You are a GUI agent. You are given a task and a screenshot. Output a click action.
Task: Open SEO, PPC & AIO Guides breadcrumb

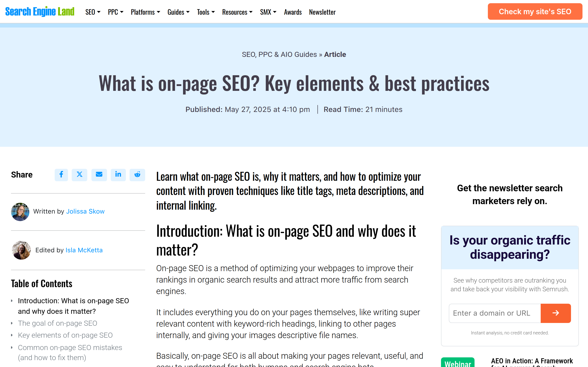[279, 54]
